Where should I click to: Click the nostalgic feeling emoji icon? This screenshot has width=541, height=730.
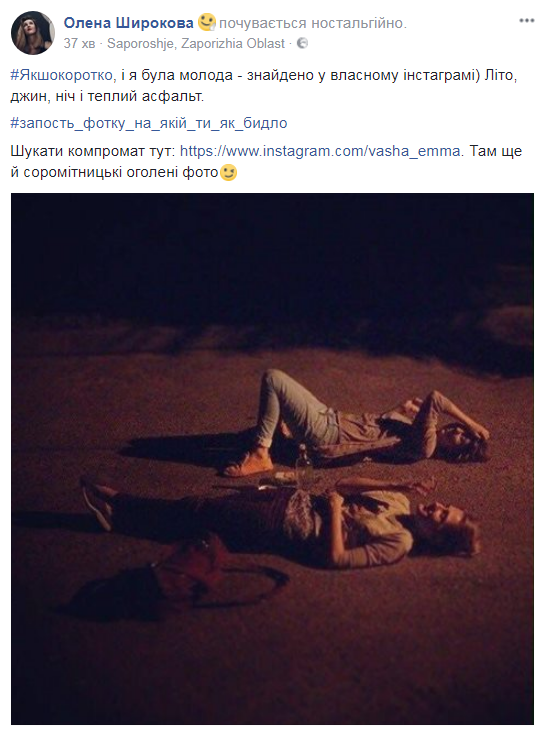tap(207, 22)
